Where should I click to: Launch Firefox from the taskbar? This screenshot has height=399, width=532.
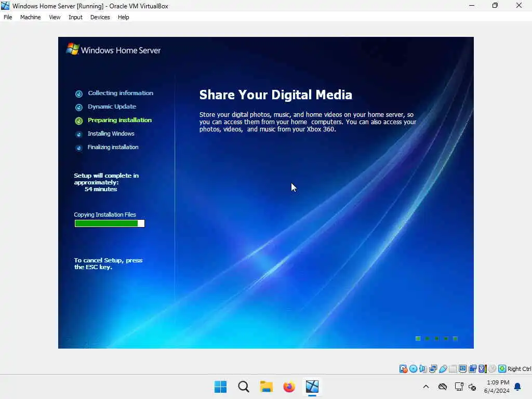(x=289, y=387)
